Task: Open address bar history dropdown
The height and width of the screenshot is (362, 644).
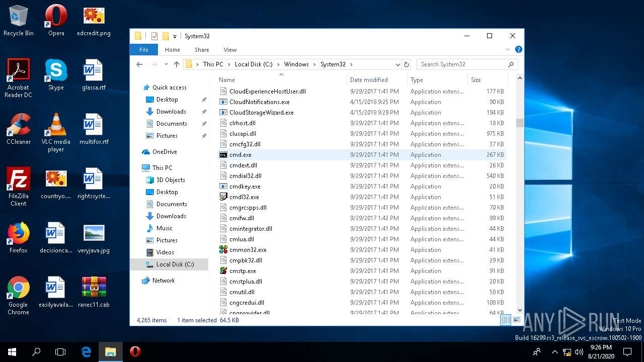Action: (x=397, y=64)
